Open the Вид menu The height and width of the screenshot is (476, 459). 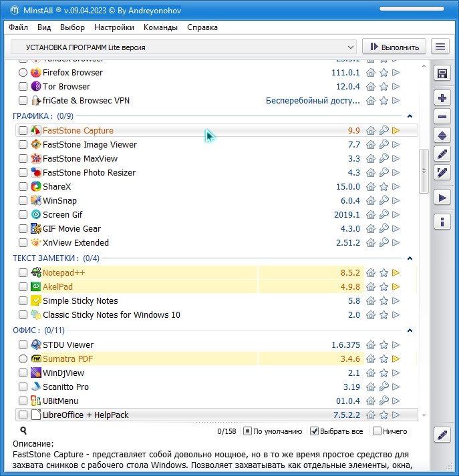44,27
